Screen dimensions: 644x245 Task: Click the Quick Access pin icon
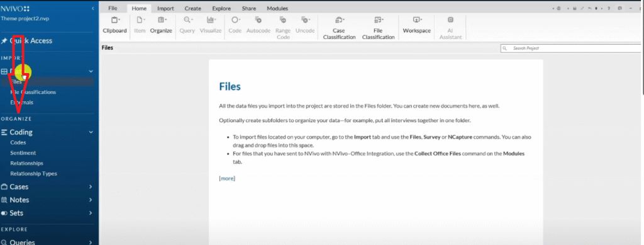[x=4, y=41]
